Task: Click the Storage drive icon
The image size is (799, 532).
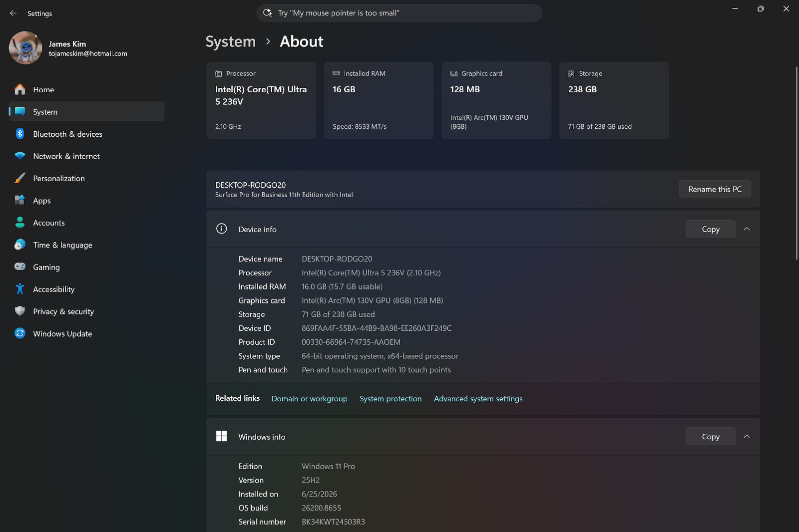Action: click(x=571, y=74)
